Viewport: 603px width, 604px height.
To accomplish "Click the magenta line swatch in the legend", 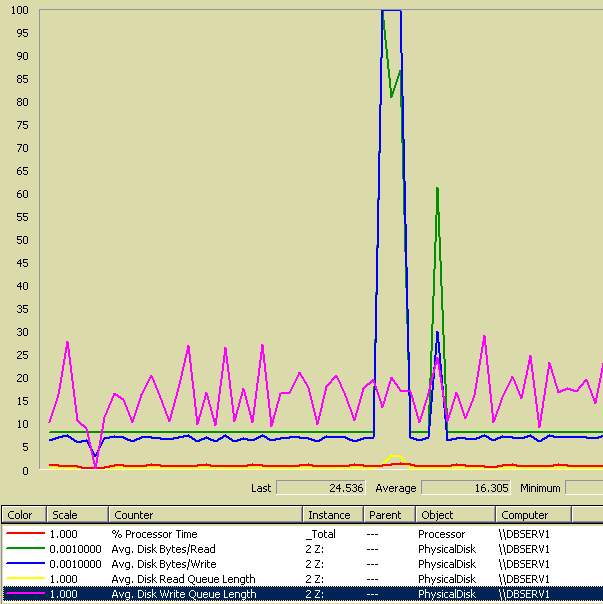I will coord(23,594).
